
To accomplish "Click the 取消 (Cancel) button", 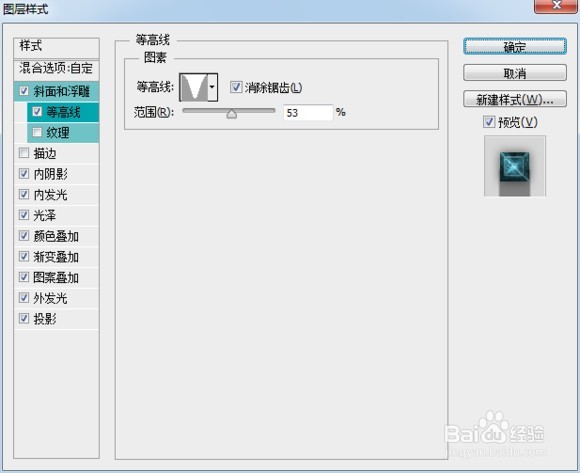I will pos(515,73).
